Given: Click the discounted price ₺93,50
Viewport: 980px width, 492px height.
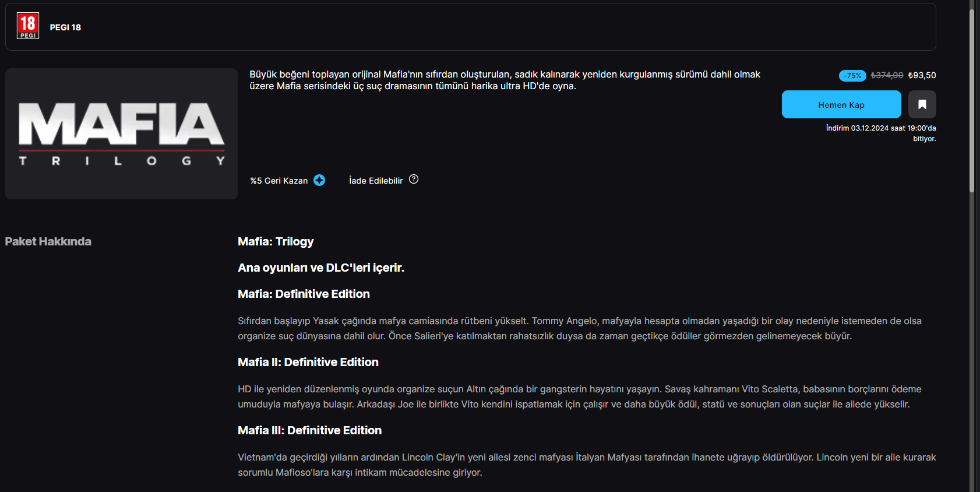Looking at the screenshot, I should [x=922, y=75].
